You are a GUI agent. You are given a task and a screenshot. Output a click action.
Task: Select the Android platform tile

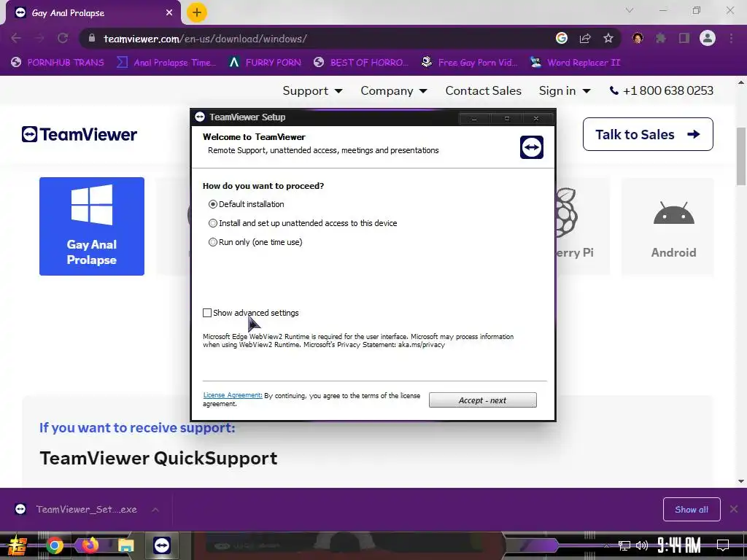[668, 226]
